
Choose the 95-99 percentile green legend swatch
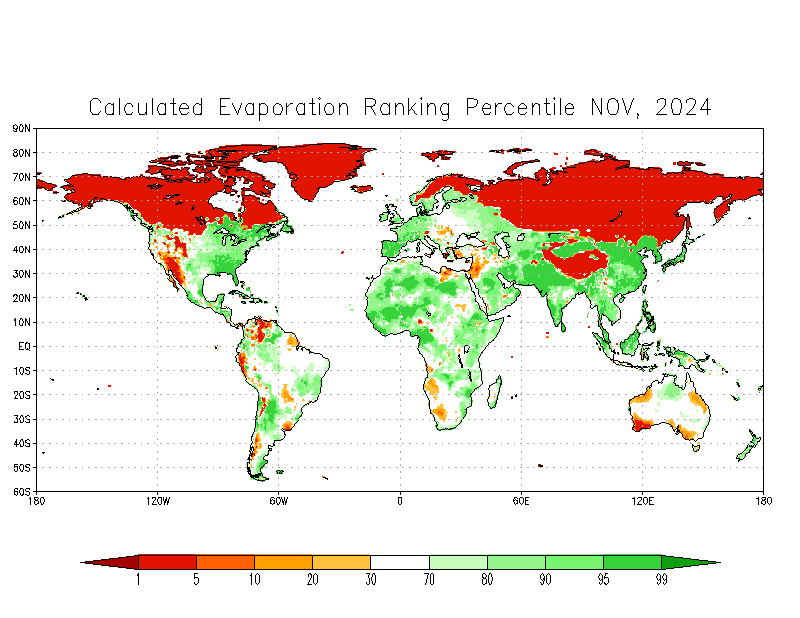(633, 562)
